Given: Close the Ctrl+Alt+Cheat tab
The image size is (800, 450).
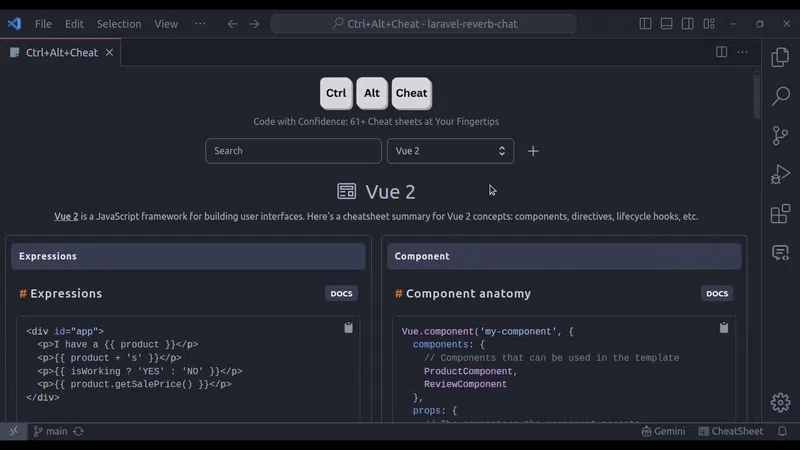Looking at the screenshot, I should pyautogui.click(x=109, y=53).
